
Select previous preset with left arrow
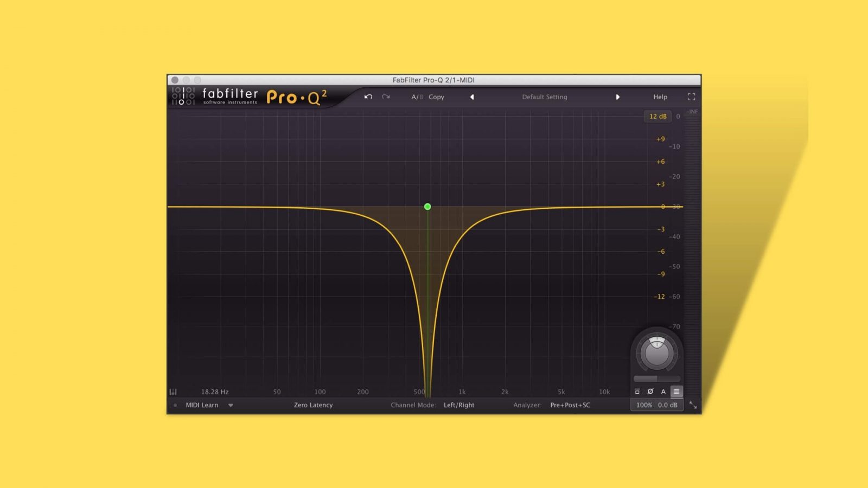[x=472, y=97]
